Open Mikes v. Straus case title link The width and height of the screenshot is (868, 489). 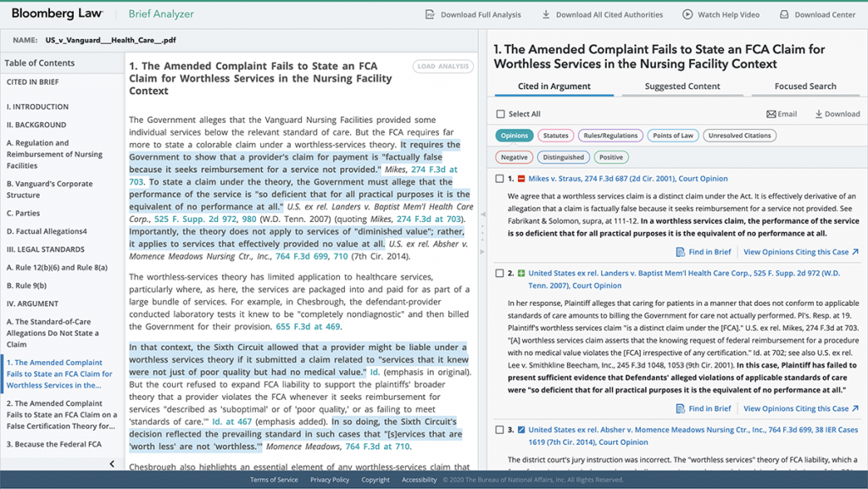(628, 179)
